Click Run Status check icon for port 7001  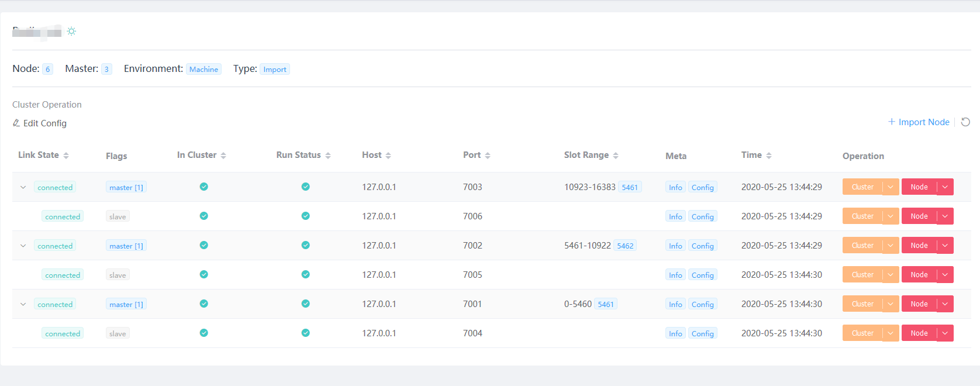point(305,304)
